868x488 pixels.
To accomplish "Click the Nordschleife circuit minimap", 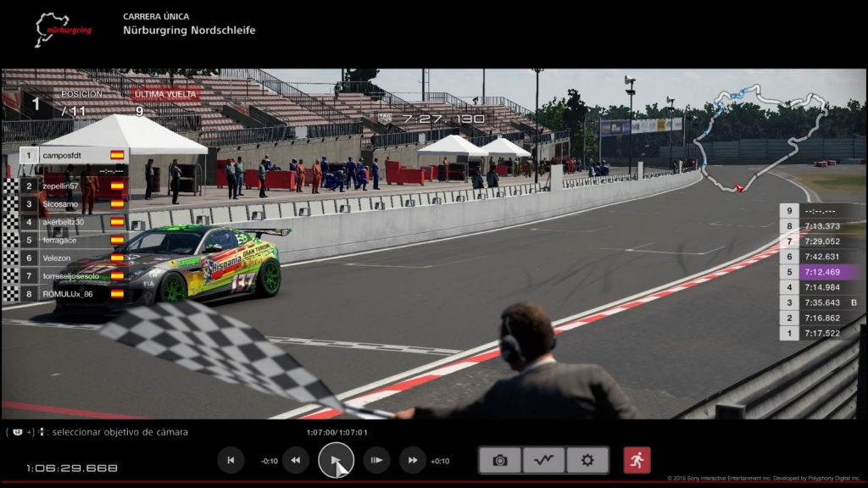I will 759,138.
